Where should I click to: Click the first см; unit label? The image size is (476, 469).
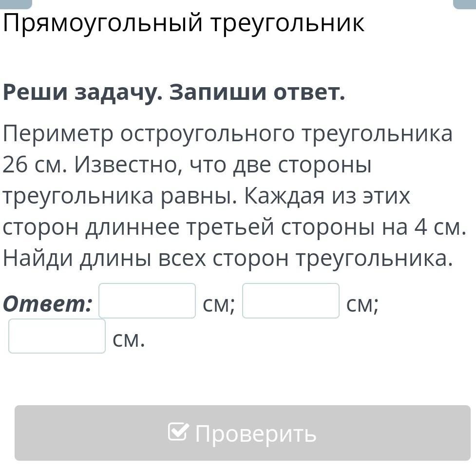click(x=219, y=305)
